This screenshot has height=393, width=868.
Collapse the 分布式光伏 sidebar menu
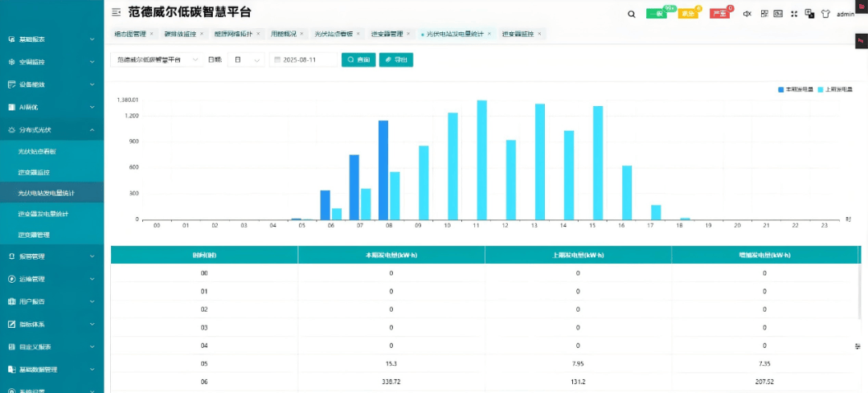click(x=52, y=130)
